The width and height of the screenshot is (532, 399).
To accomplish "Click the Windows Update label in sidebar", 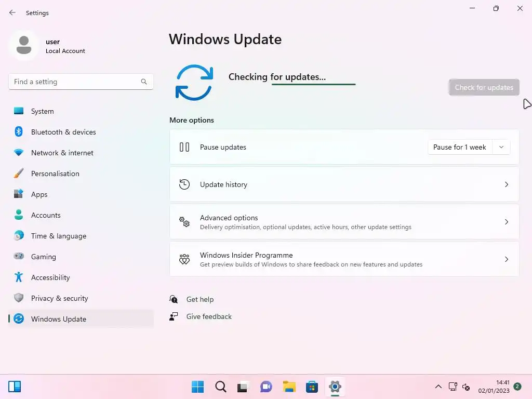I will [59, 319].
